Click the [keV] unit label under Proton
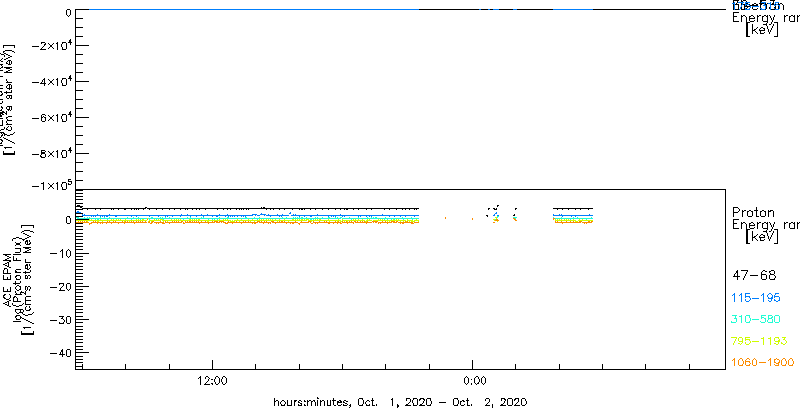This screenshot has height=410, width=800. (762, 237)
